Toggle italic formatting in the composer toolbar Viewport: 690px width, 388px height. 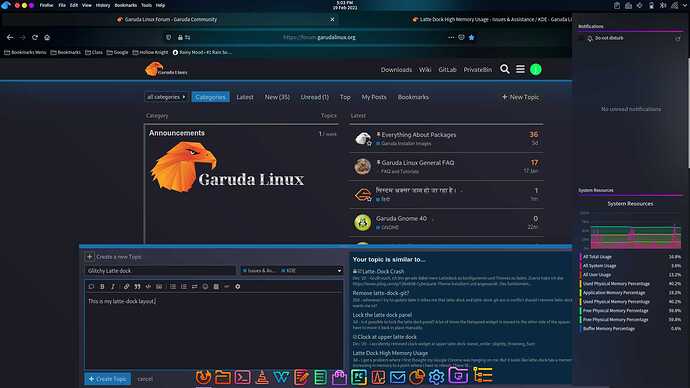113,286
